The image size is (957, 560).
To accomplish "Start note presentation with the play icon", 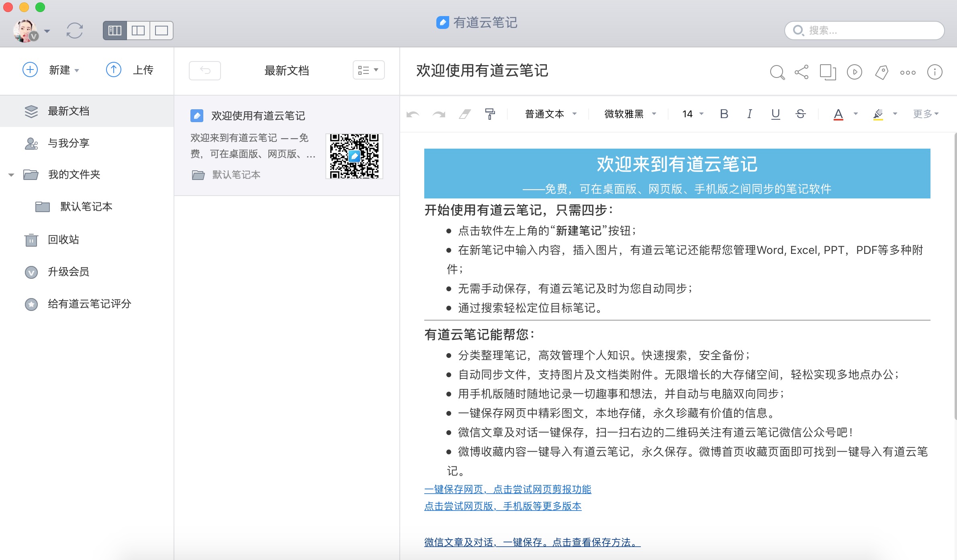I will click(x=855, y=72).
